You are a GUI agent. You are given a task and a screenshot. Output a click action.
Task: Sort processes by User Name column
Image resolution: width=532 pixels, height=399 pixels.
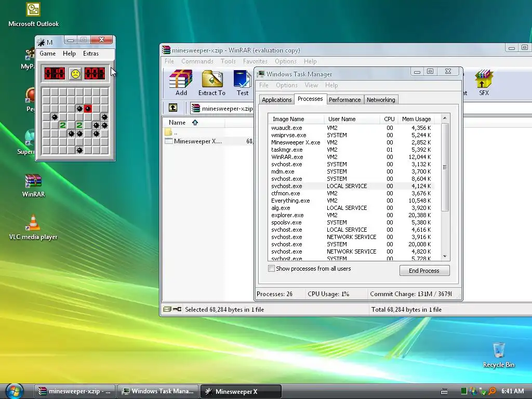click(x=352, y=119)
